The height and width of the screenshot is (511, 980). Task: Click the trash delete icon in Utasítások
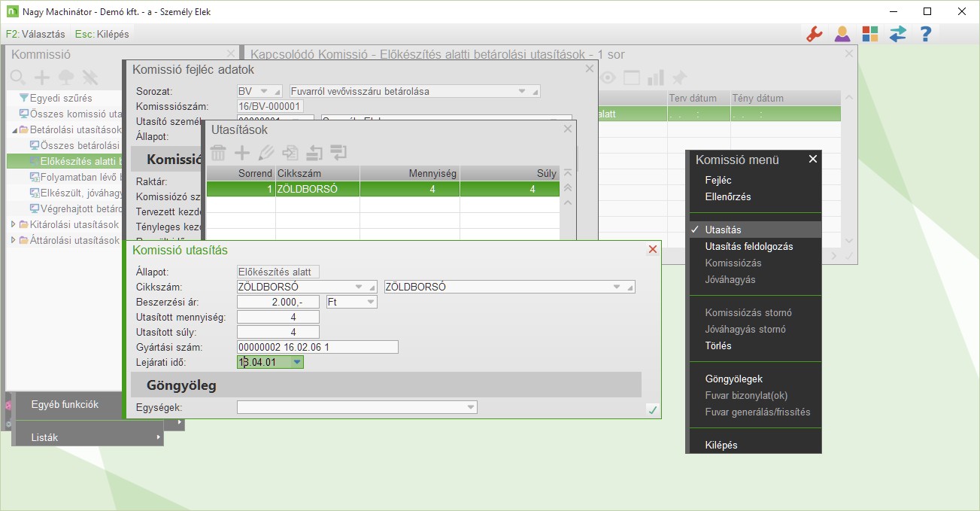coord(218,153)
